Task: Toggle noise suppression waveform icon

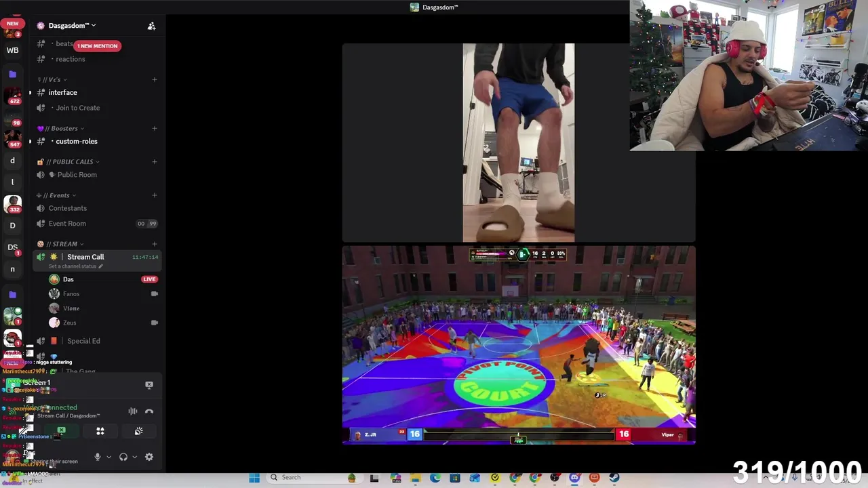Action: [x=133, y=411]
